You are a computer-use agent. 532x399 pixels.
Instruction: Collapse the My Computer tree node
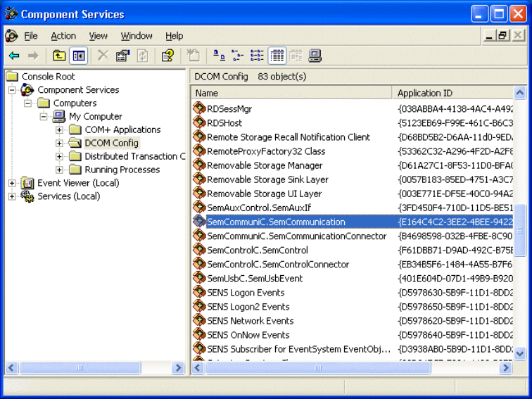tap(44, 116)
